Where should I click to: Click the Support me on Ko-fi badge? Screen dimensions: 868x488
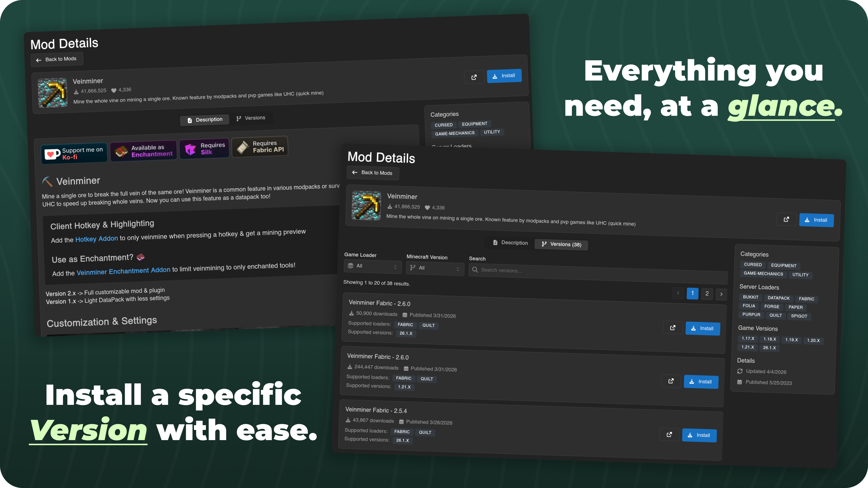[74, 154]
